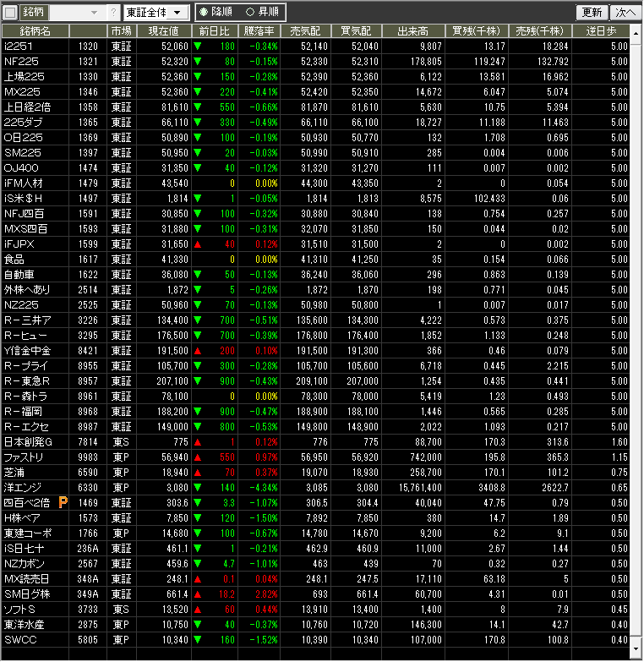The image size is (644, 662).
Task: Click the green down arrow in SWCC row
Action: coord(198,639)
